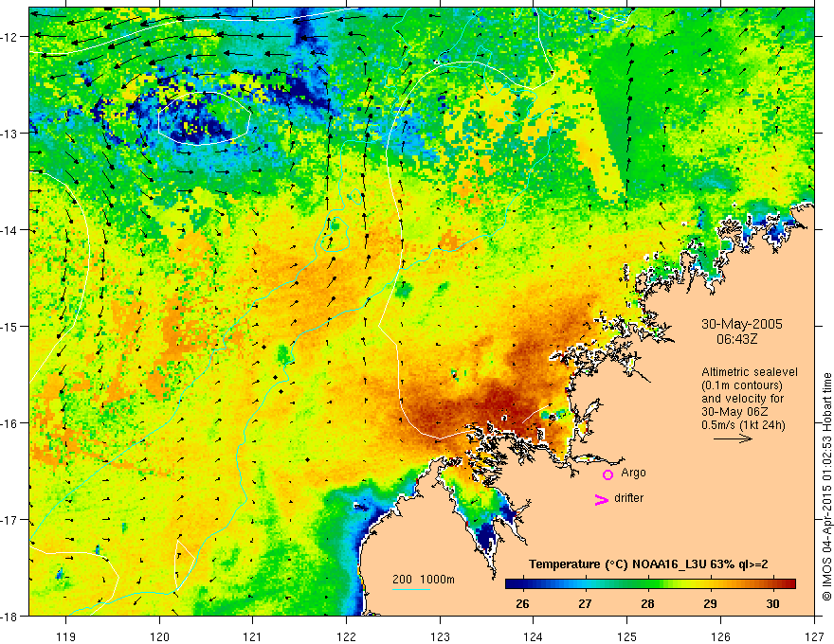This screenshot has height=644, width=834.
Task: Click the cold blue eddy enclosed by white contour
Action: coord(205,118)
